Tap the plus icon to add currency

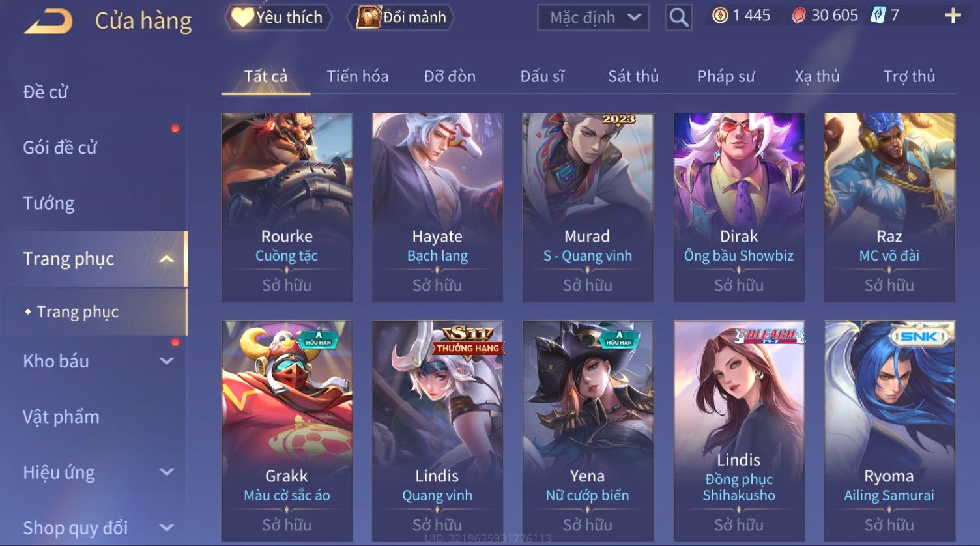(x=953, y=16)
